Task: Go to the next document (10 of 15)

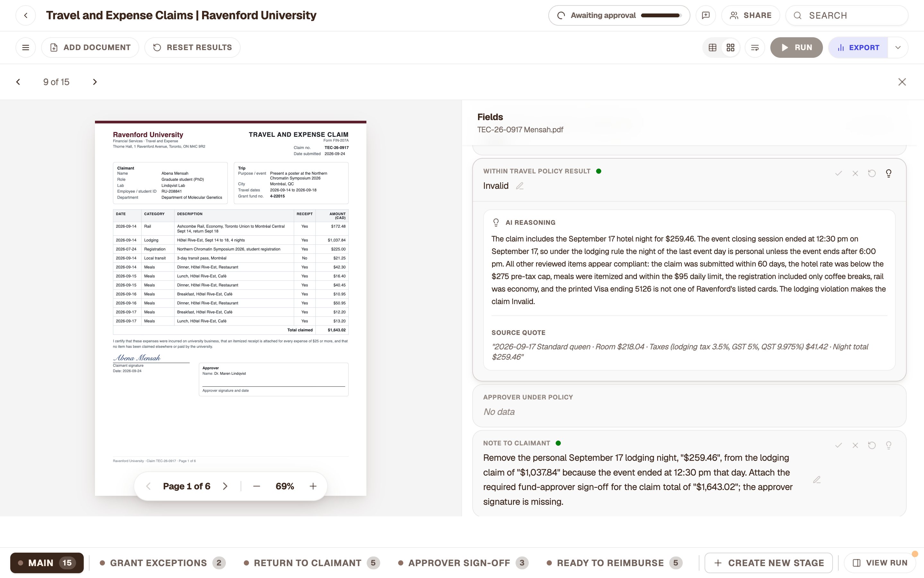Action: 95,82
